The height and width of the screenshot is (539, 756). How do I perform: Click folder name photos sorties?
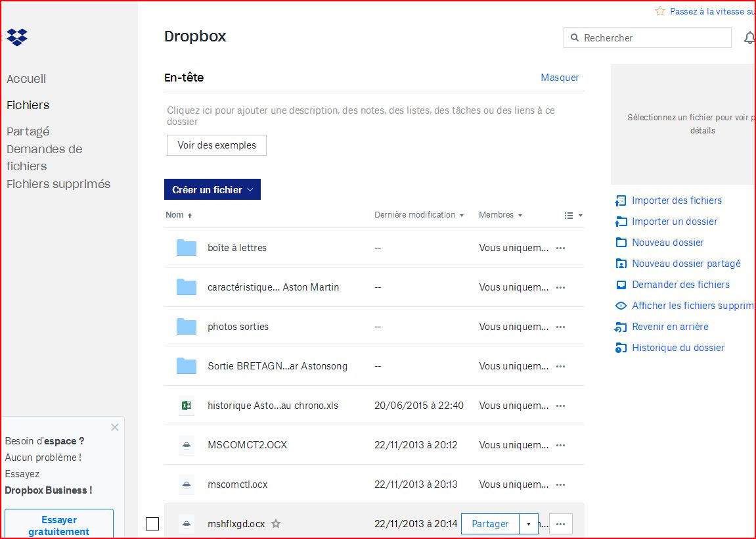pos(238,327)
